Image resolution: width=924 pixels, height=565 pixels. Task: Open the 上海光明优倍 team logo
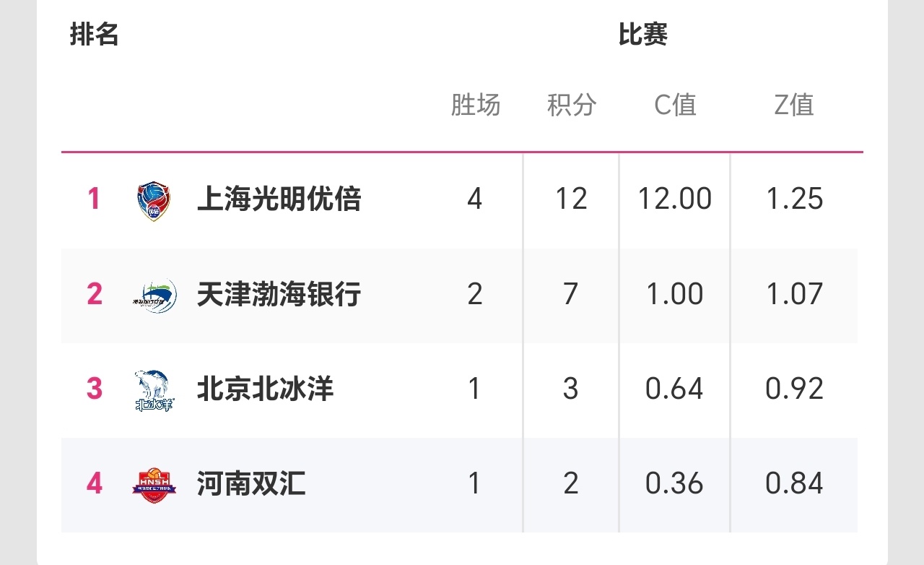(154, 201)
